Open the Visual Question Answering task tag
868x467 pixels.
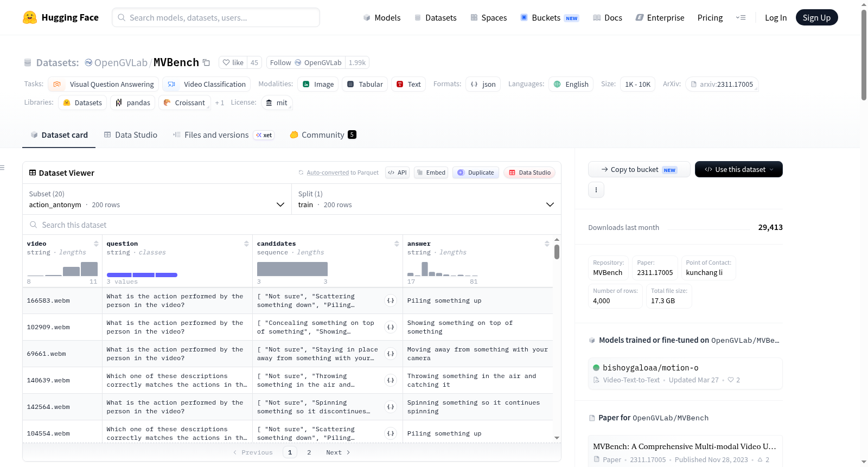pos(104,84)
